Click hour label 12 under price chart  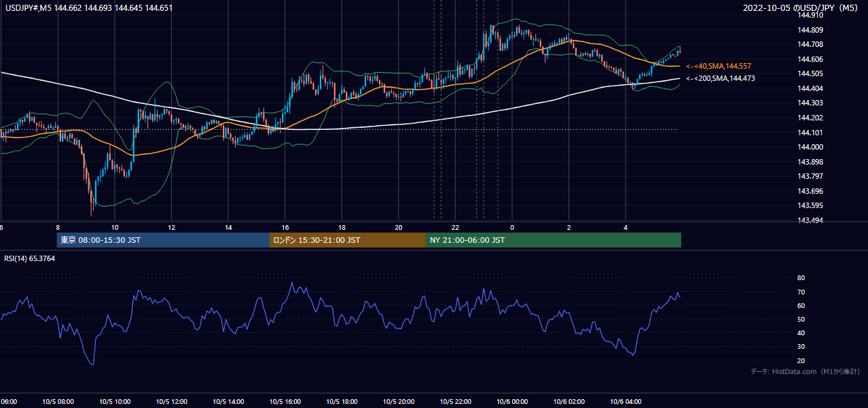tap(172, 227)
